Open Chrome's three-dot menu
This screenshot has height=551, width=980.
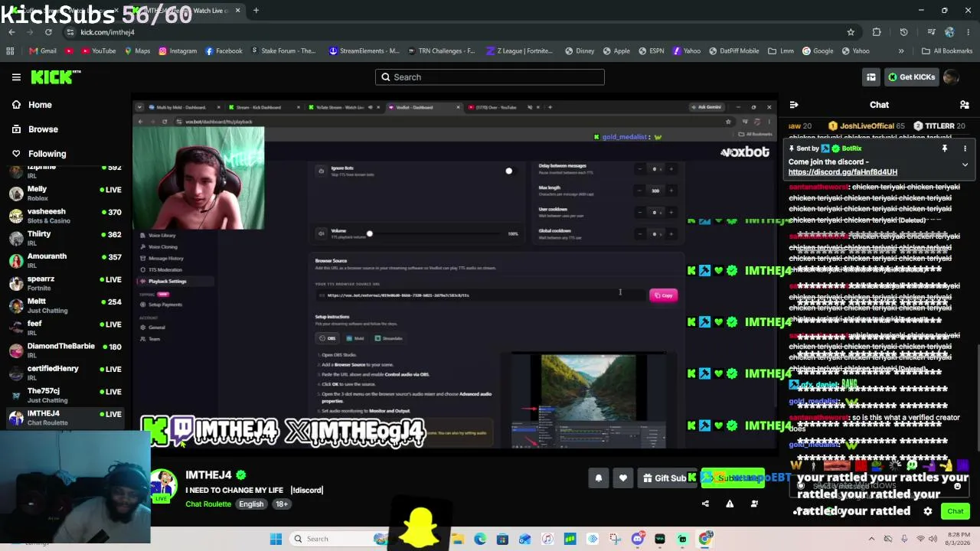969,32
